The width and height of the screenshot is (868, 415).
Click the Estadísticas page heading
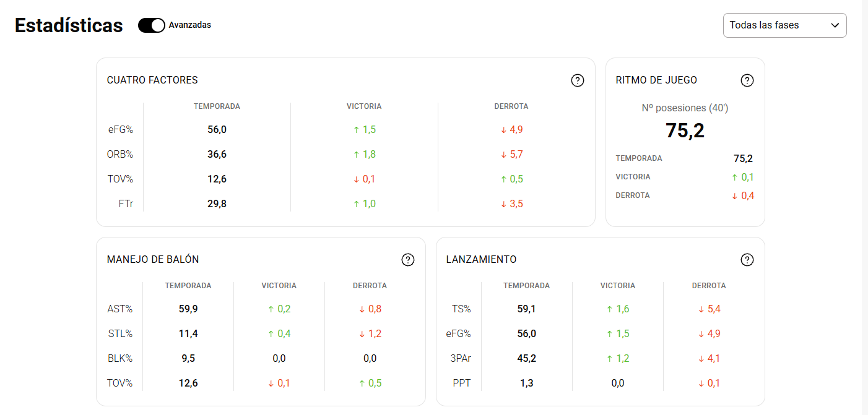[x=69, y=25]
